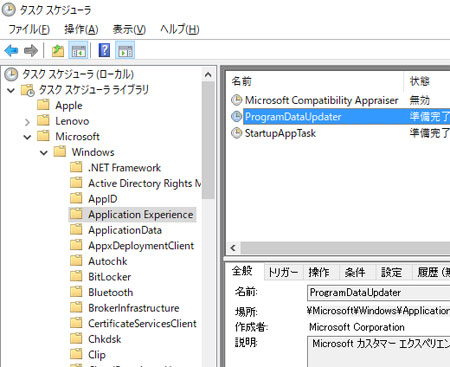The image size is (450, 367).
Task: Open the 表示(V) menu
Action: (x=129, y=30)
